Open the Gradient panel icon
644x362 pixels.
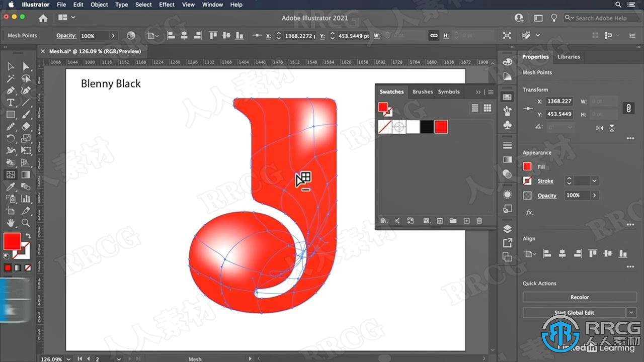click(x=507, y=159)
